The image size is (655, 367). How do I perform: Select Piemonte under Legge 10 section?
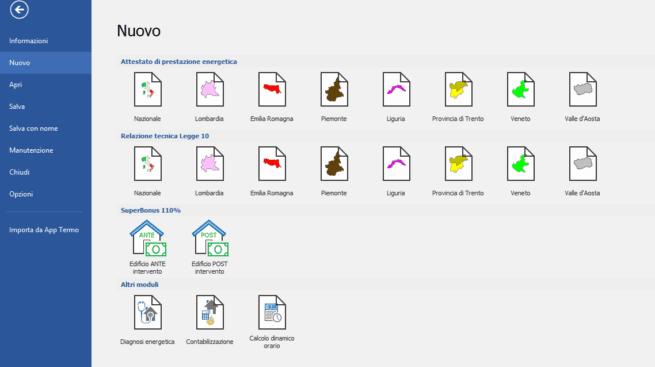[x=334, y=171]
